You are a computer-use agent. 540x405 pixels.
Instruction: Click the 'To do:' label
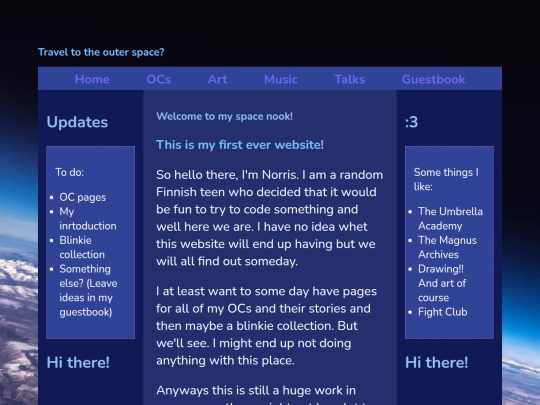(70, 172)
